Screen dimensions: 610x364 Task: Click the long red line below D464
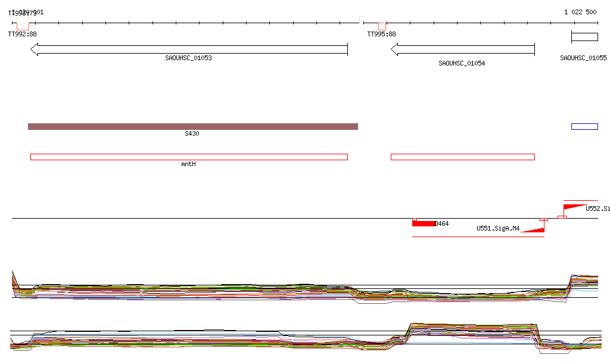[x=478, y=237]
